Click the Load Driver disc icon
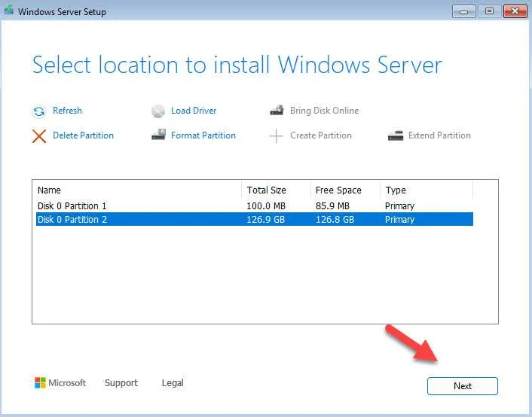 click(x=157, y=111)
